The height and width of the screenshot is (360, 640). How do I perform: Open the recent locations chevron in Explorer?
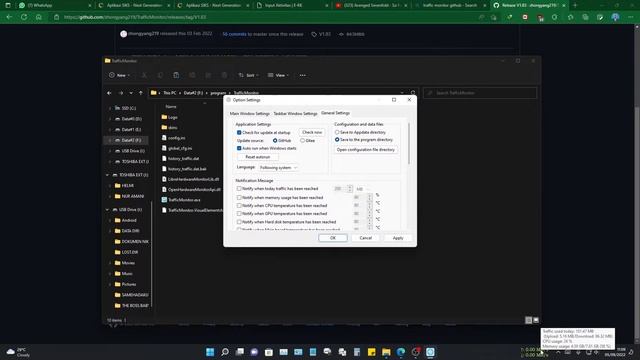coord(131,93)
